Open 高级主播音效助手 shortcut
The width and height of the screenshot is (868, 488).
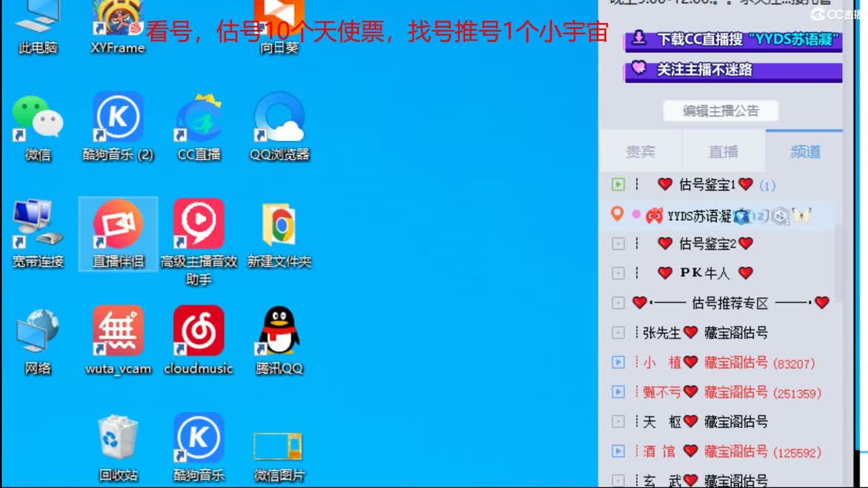click(199, 242)
